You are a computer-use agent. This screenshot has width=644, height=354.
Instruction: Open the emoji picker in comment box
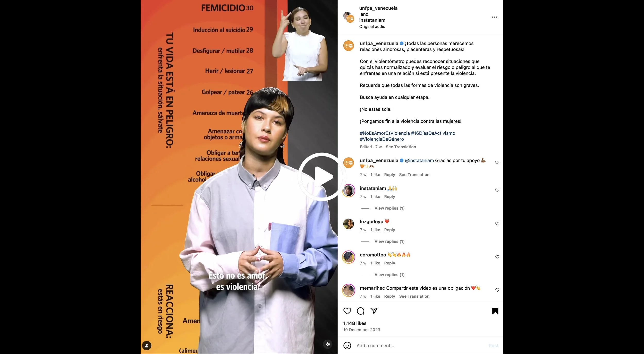(x=347, y=346)
